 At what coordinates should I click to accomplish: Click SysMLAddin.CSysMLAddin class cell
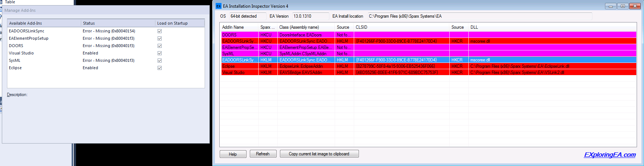click(x=303, y=54)
